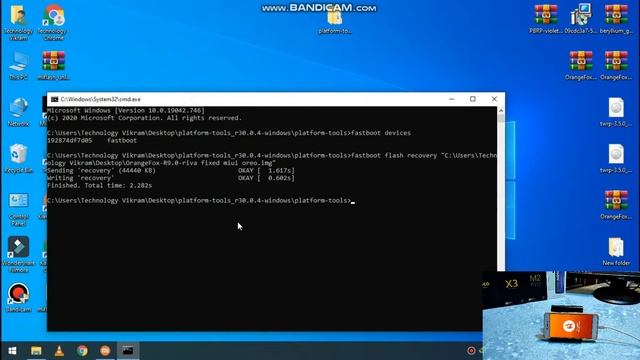Click the last command prompt line with cursor
This screenshot has width=640, height=360.
(x=201, y=200)
